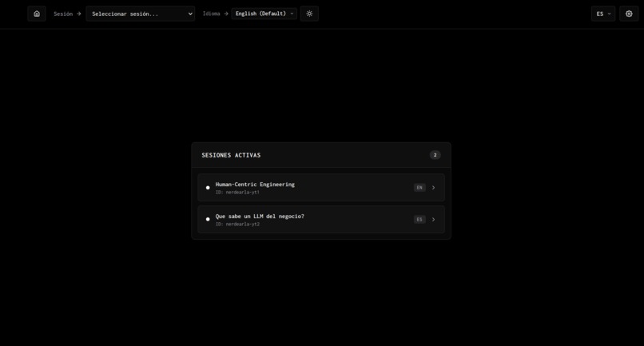Click the status dot for Que sabe un LLM
This screenshot has width=644, height=346.
pos(208,220)
